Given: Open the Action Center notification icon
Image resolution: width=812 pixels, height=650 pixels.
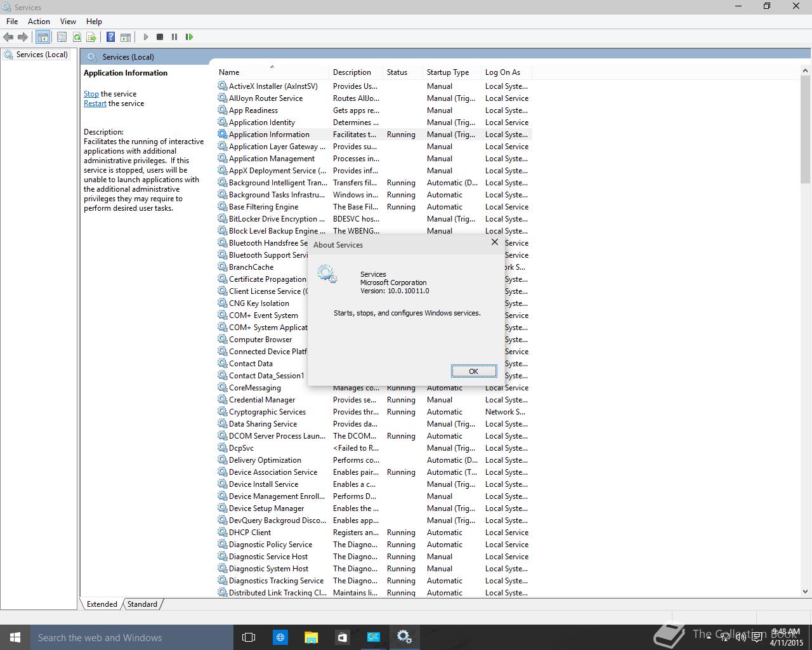Looking at the screenshot, I should pos(757,638).
